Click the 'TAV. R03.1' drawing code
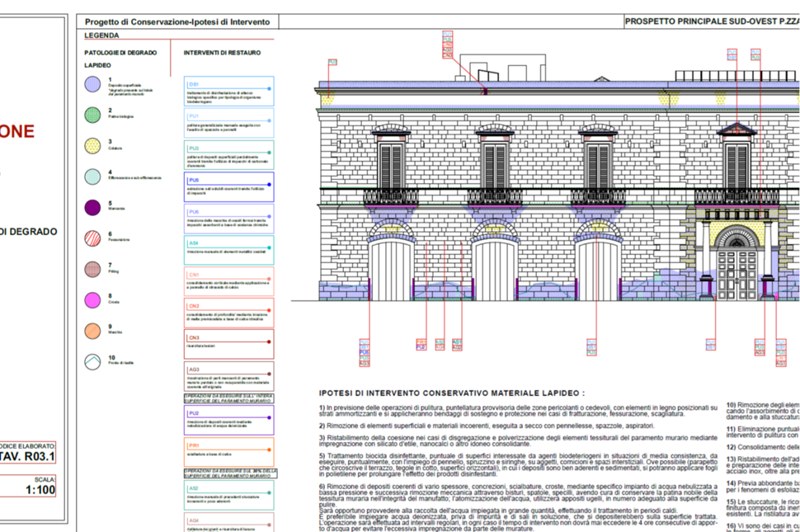The height and width of the screenshot is (532, 800). click(x=26, y=456)
